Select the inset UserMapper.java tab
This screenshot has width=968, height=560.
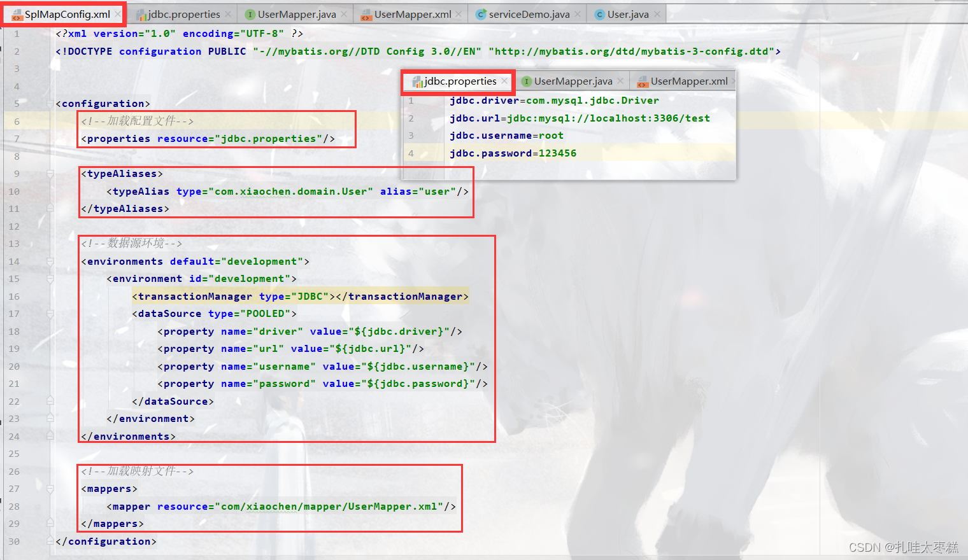pyautogui.click(x=572, y=81)
